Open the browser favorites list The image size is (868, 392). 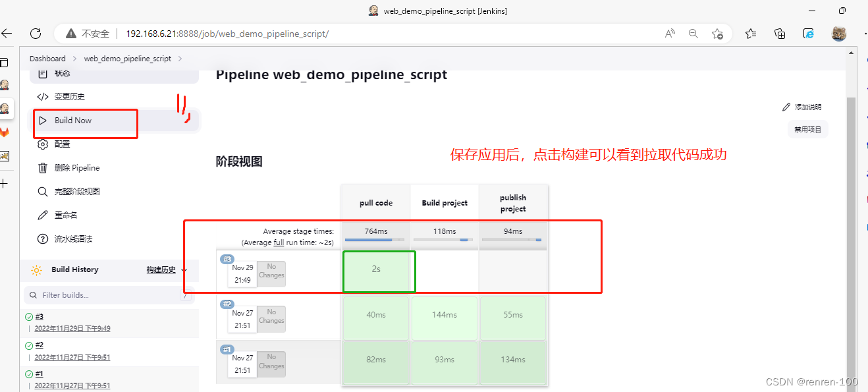(x=751, y=34)
